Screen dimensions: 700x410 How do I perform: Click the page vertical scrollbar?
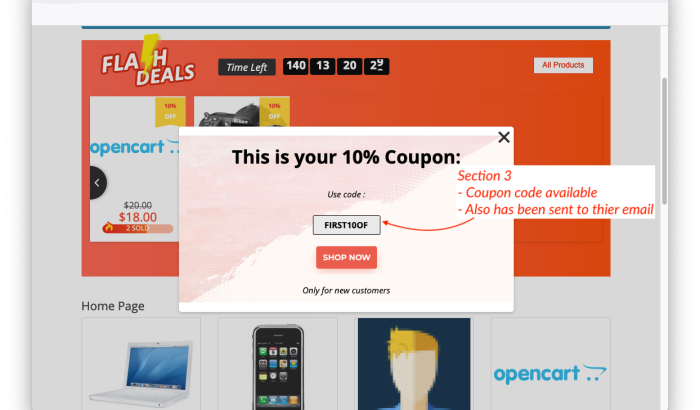tap(664, 141)
